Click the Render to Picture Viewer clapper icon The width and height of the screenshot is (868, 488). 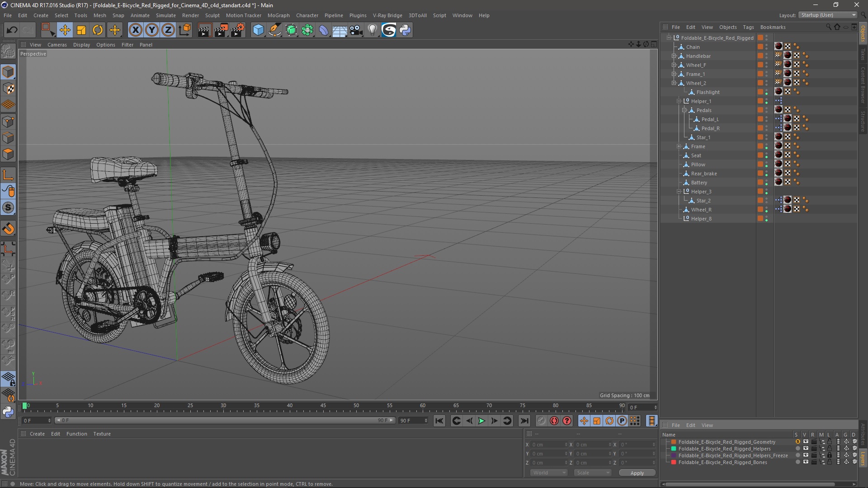221,30
